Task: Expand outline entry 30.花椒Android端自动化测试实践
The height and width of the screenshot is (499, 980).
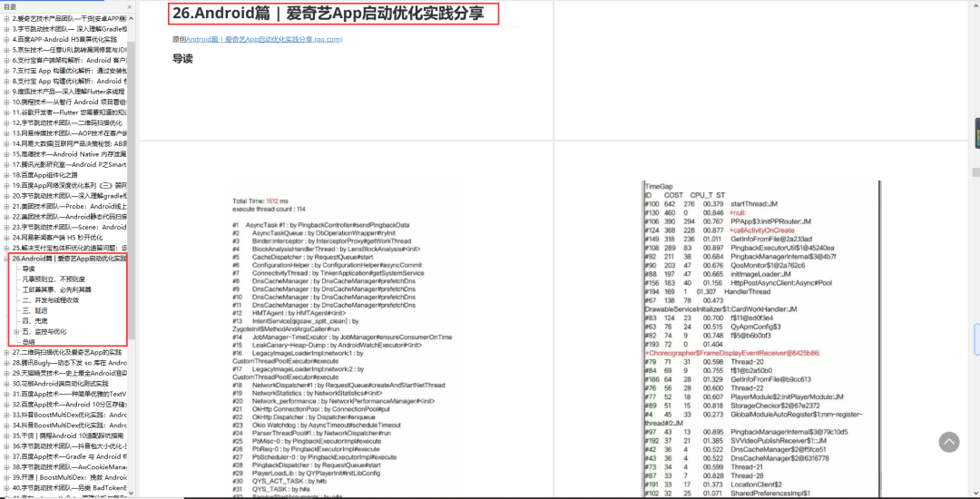Action: point(6,384)
